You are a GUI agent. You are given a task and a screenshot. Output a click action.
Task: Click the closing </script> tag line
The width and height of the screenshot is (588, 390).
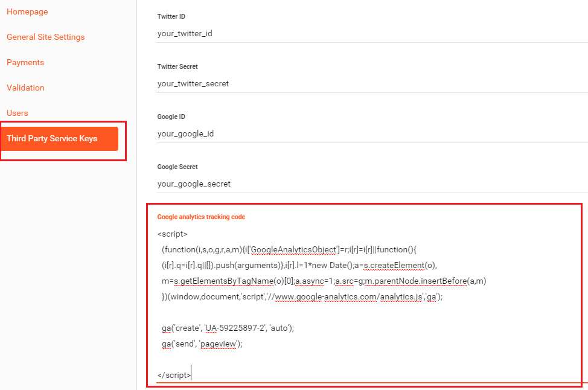pyautogui.click(x=174, y=375)
